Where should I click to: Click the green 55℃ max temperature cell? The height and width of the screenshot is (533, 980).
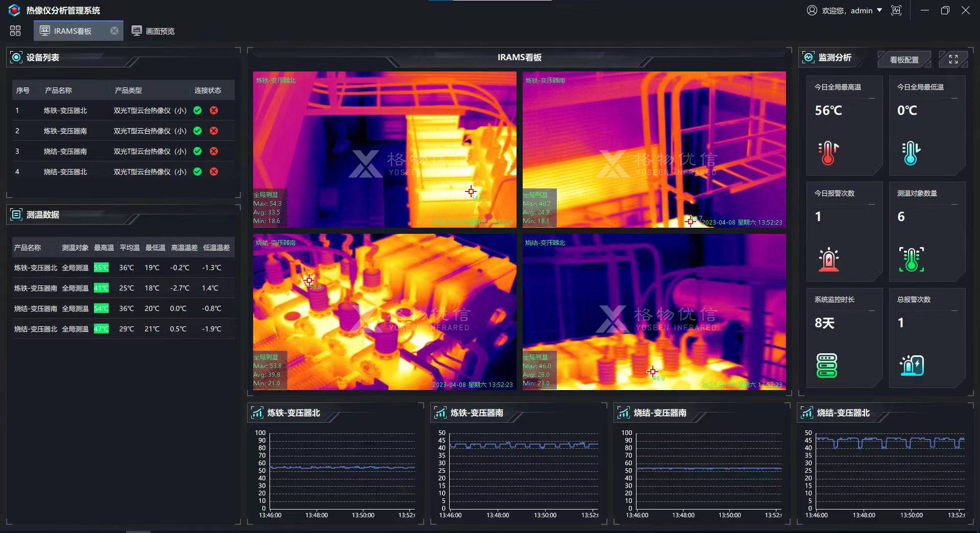pos(101,268)
